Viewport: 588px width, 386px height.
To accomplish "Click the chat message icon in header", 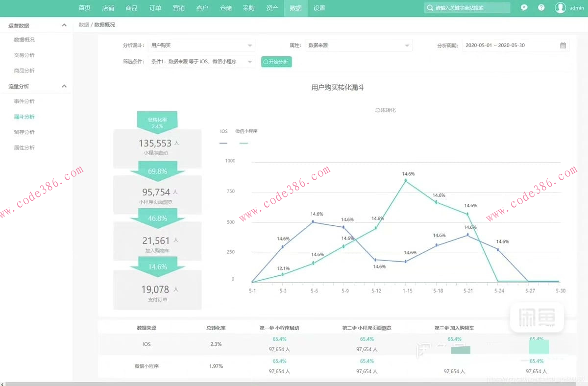I will pos(524,8).
